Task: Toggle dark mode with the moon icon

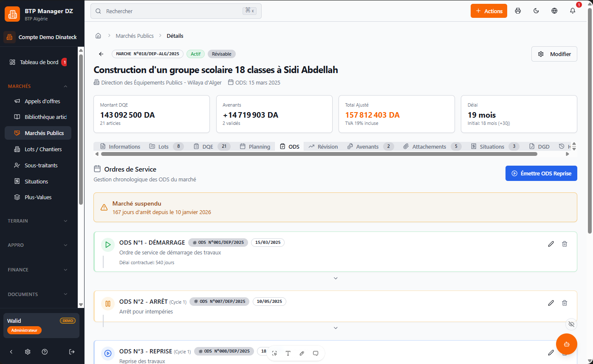Action: click(x=536, y=11)
